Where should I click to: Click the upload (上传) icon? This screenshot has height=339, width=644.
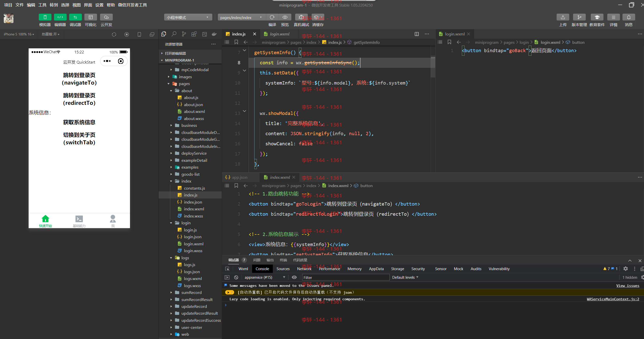(563, 17)
